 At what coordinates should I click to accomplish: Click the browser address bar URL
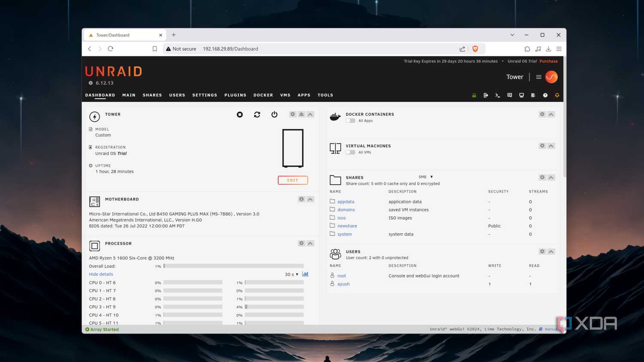pos(231,49)
